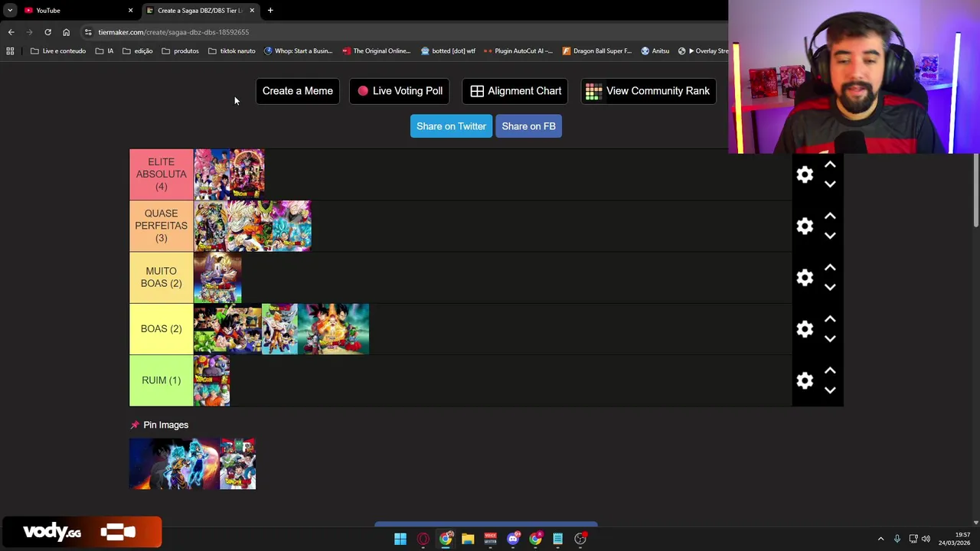Move QUASE PERFEITAS row down
Screen dimensions: 980x551
[830, 236]
